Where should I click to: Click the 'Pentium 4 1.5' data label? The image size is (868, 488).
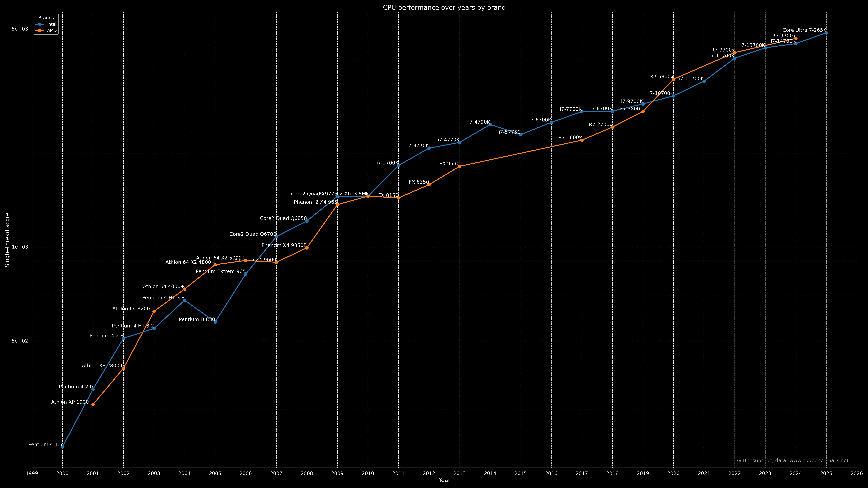45,445
